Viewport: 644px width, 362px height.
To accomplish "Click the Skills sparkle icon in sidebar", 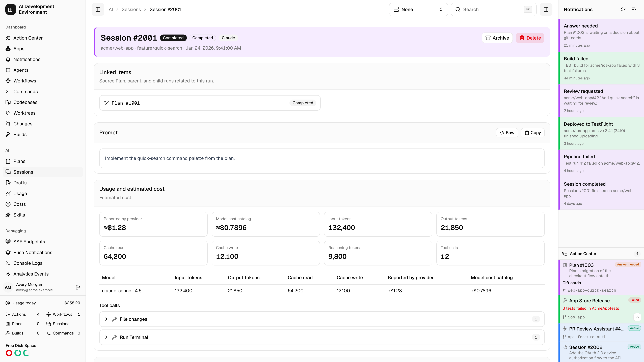I will pos(8,215).
